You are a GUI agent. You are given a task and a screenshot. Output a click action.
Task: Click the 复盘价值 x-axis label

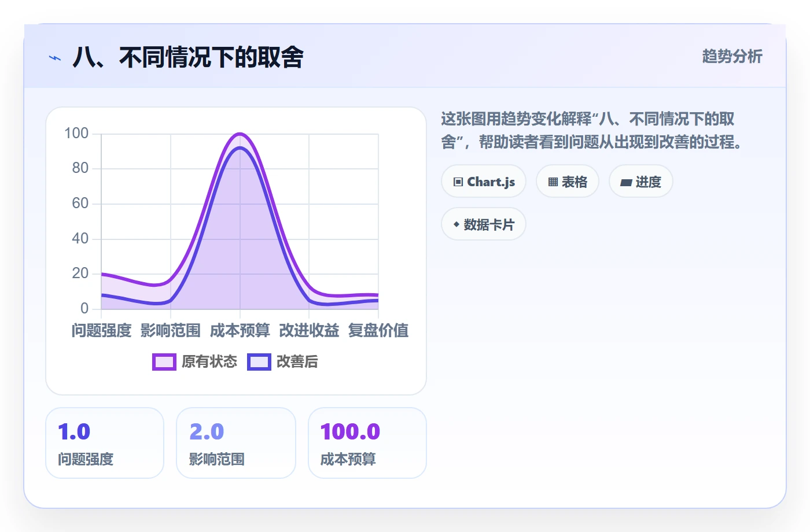(x=378, y=330)
